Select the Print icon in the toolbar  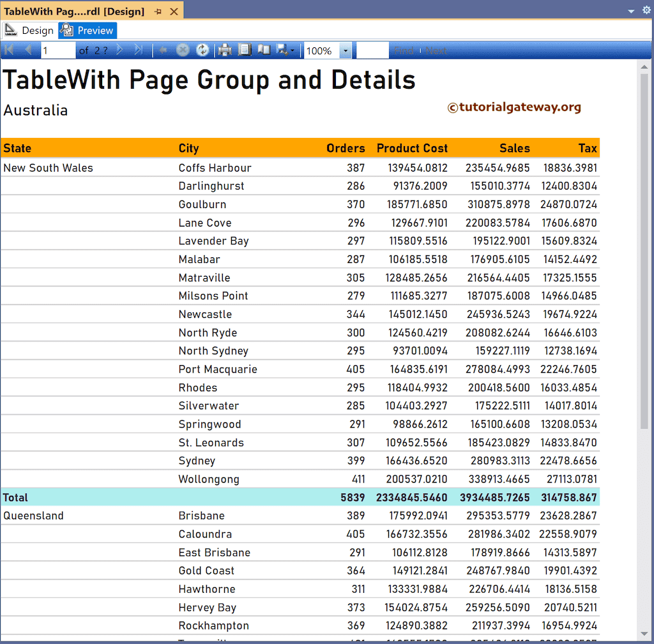tap(225, 50)
